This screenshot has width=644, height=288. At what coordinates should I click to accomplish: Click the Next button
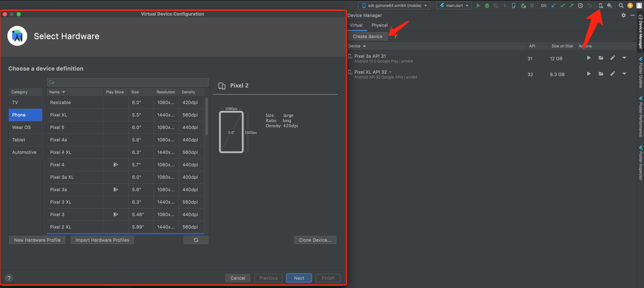(299, 278)
